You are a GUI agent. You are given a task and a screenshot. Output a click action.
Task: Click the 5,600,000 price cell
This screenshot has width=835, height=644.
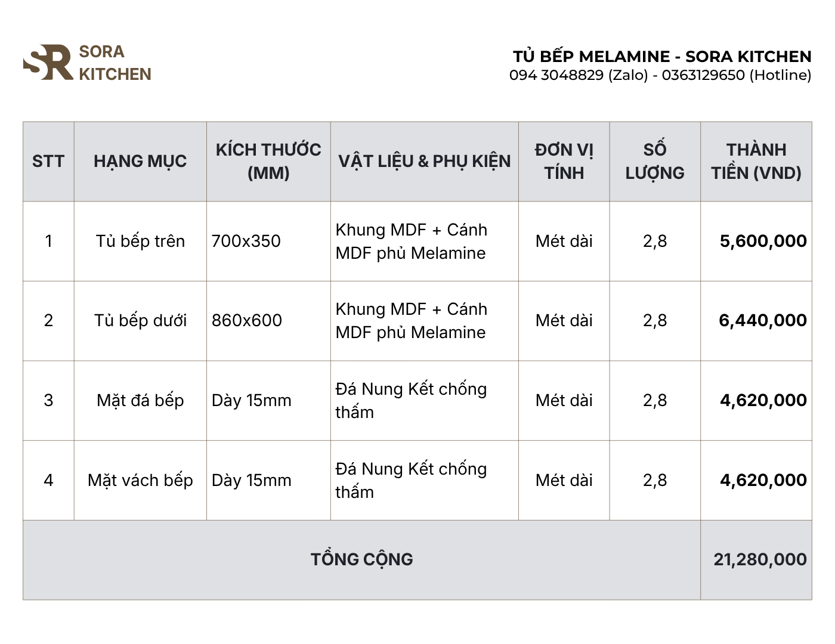(763, 241)
